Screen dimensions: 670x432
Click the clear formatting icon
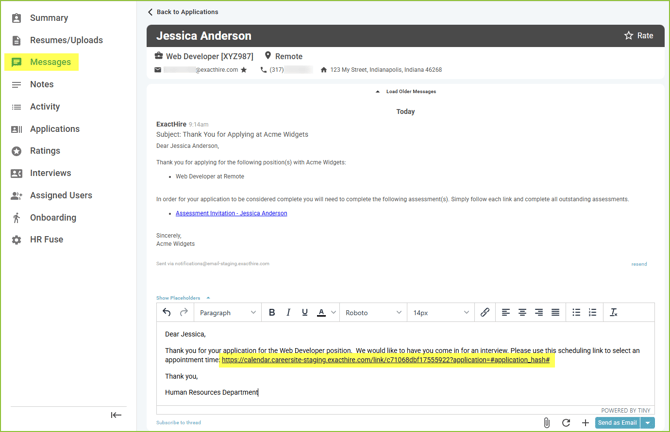[x=614, y=313]
